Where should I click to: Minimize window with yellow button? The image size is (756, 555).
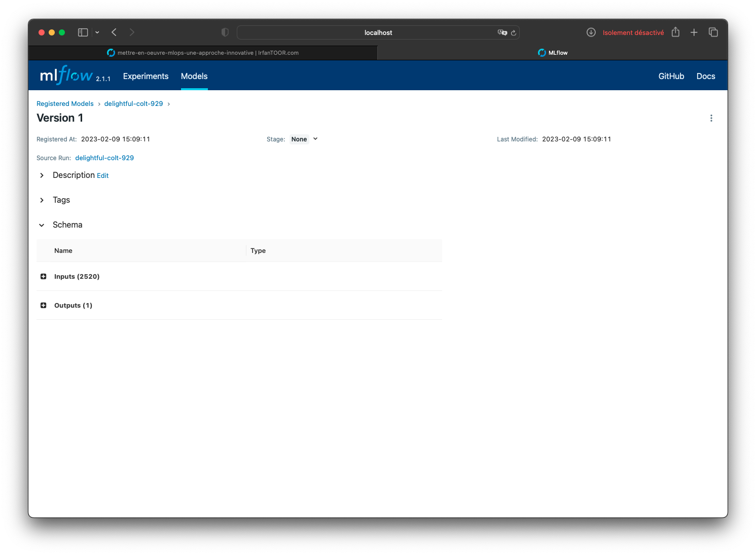(52, 32)
